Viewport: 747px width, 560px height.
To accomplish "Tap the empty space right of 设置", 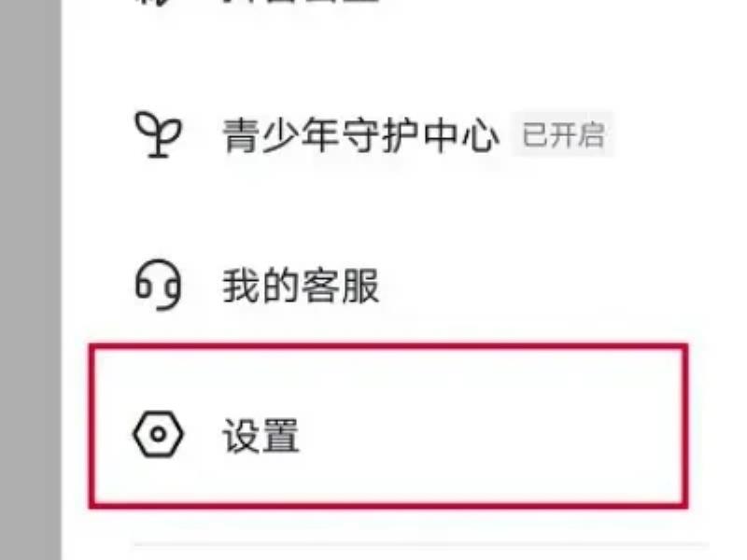I will click(x=491, y=434).
